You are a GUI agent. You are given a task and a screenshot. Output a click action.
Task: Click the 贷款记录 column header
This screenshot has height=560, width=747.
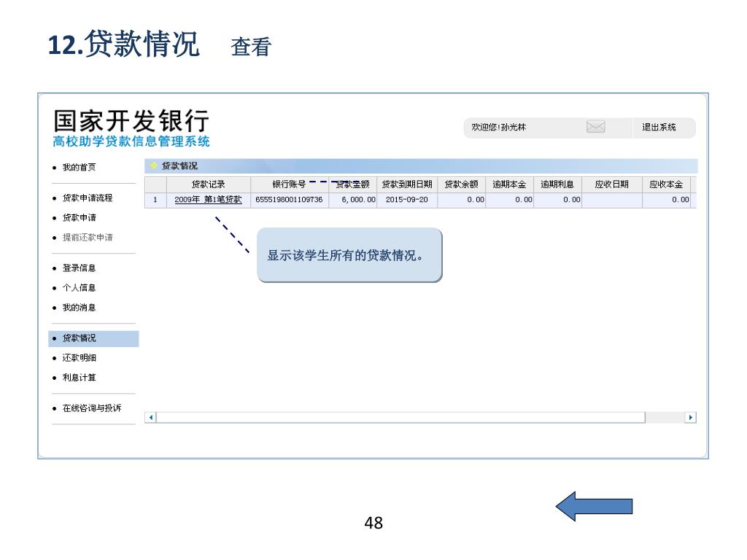[x=208, y=184]
